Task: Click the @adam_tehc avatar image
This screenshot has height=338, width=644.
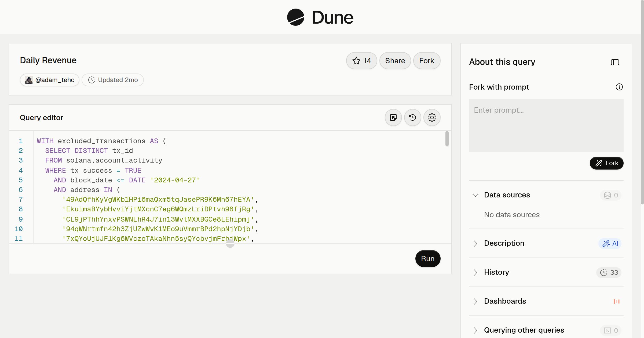Action: (29, 80)
